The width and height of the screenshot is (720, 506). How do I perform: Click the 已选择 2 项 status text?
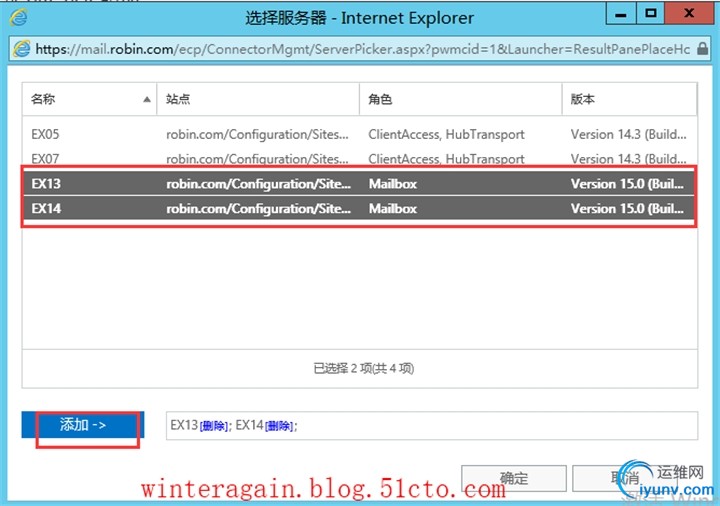[x=363, y=368]
